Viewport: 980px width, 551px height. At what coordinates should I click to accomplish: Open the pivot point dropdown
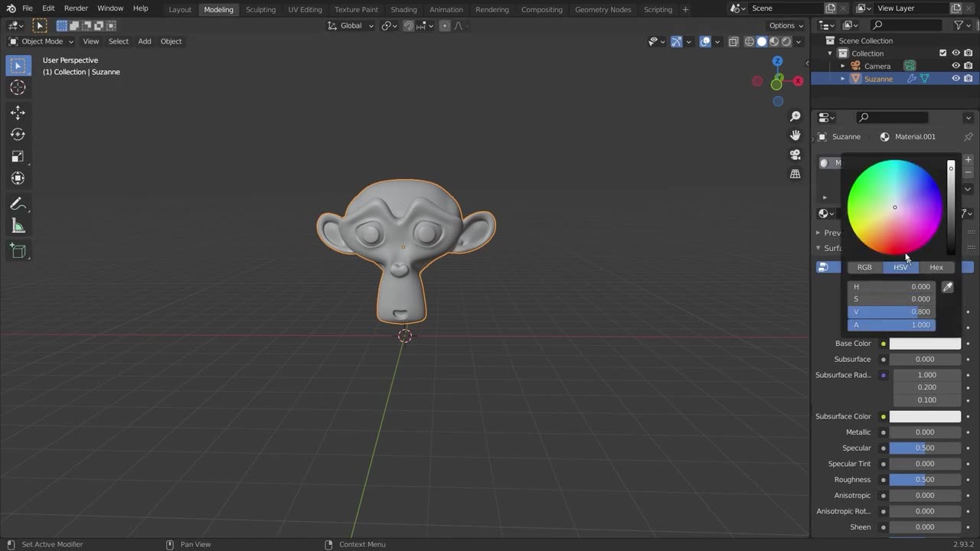click(390, 26)
